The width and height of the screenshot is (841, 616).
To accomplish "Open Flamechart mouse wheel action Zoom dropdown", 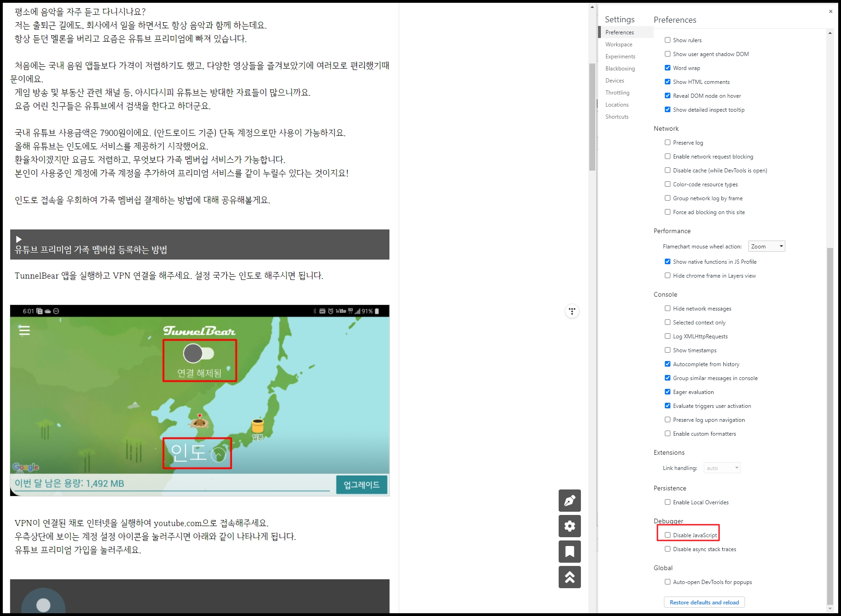I will click(766, 246).
